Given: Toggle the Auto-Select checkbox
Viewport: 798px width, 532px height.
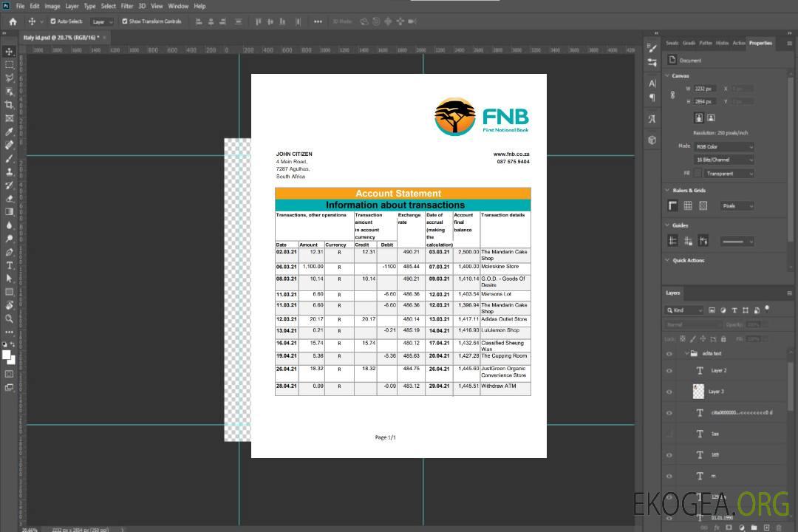Looking at the screenshot, I should click(53, 21).
